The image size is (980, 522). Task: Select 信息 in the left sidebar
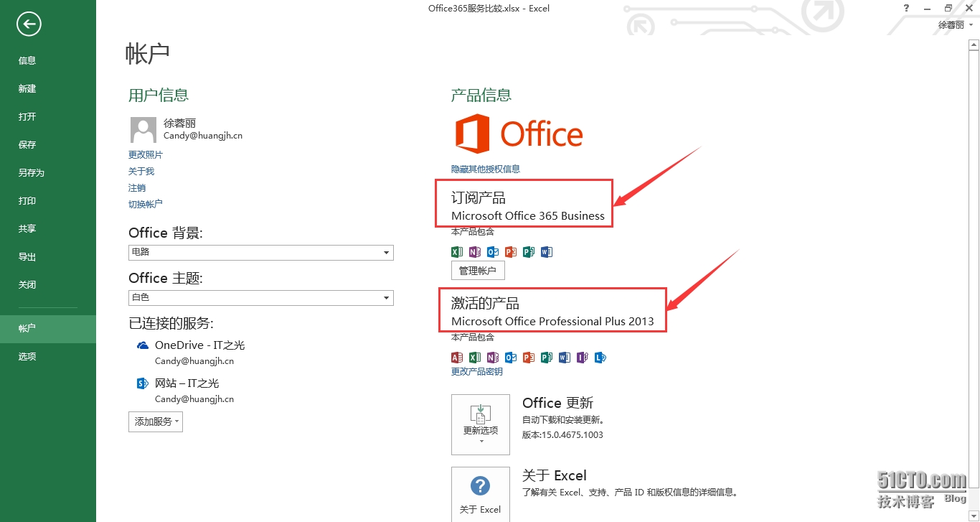27,61
